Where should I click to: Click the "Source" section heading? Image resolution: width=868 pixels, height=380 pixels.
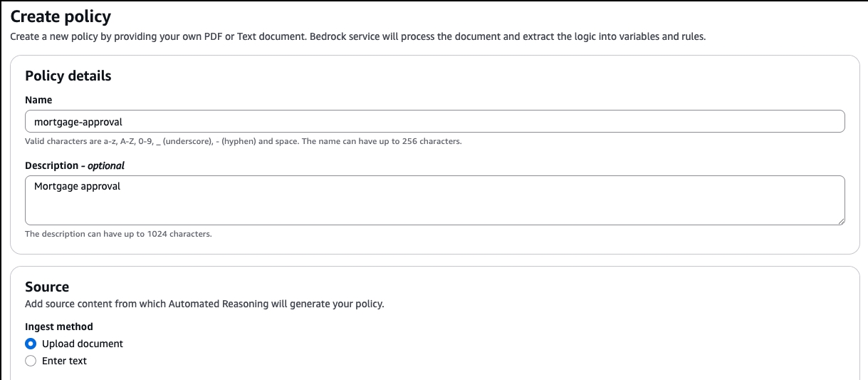[47, 287]
